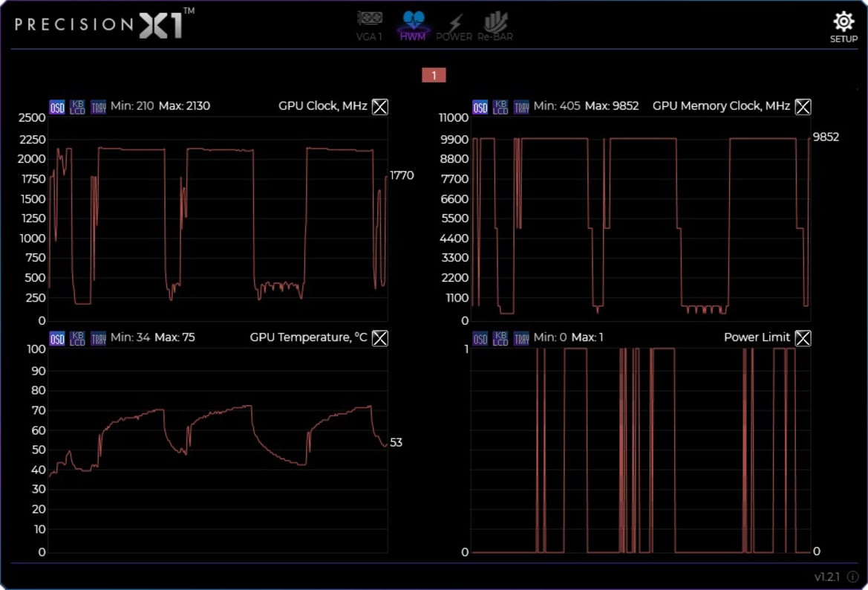The image size is (868, 590).
Task: Toggle TRAY for Power Limit graph
Action: coord(521,339)
